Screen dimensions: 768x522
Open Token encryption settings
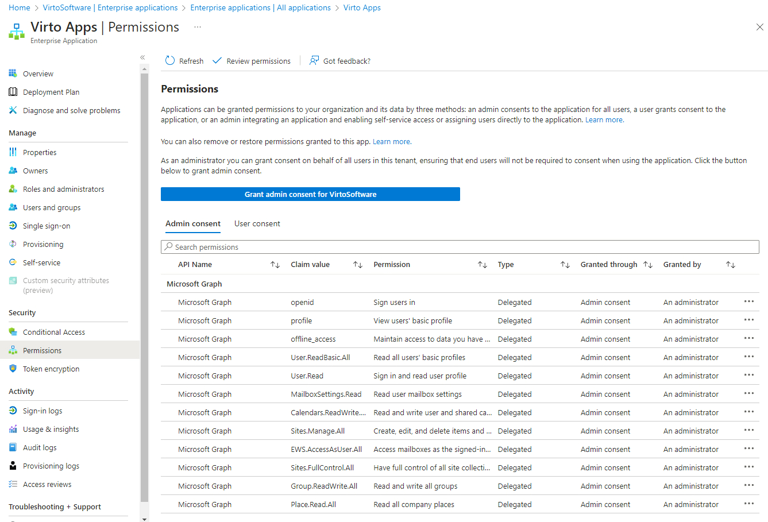pyautogui.click(x=50, y=369)
